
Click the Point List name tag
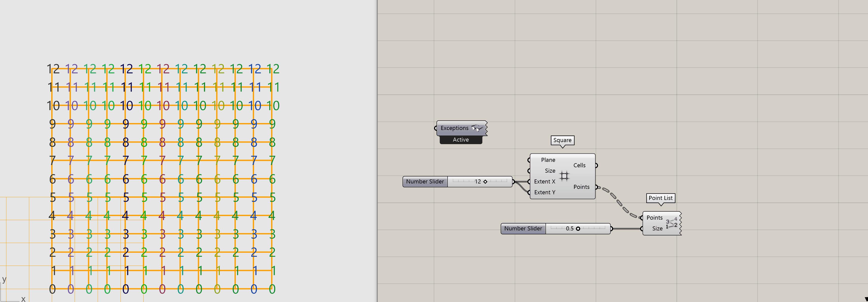tap(660, 198)
